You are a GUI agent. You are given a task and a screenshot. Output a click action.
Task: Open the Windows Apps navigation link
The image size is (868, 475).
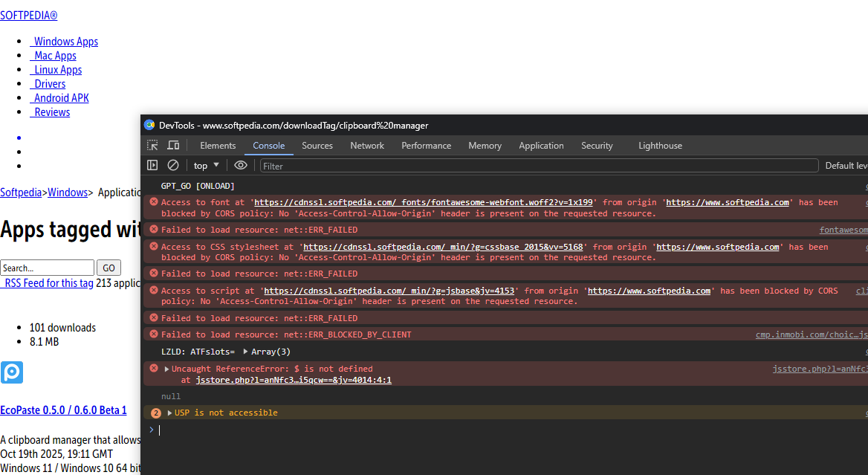click(x=65, y=42)
